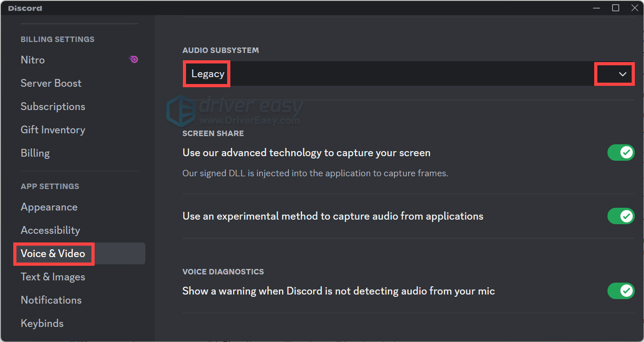Open the Legacy audio subsystem combo box

(389, 74)
